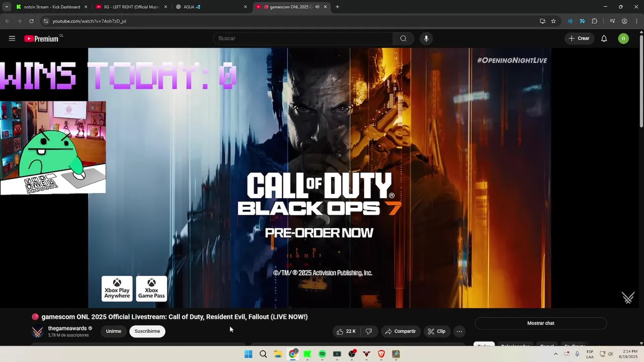
Task: Open new browser tab plus button
Action: [337, 7]
